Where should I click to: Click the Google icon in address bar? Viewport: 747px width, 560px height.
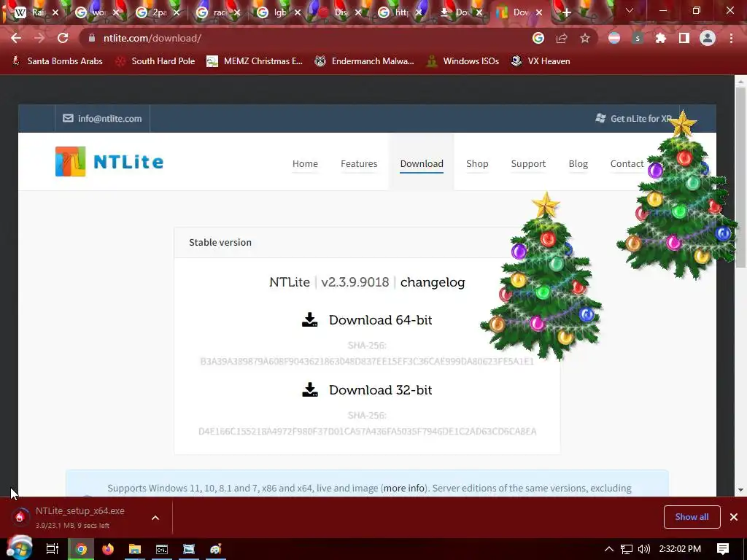[538, 38]
